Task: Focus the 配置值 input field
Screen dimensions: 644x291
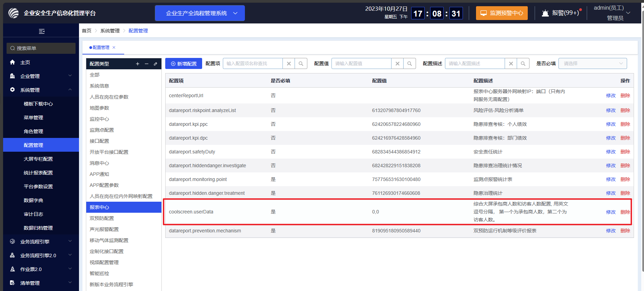Action: click(x=361, y=63)
